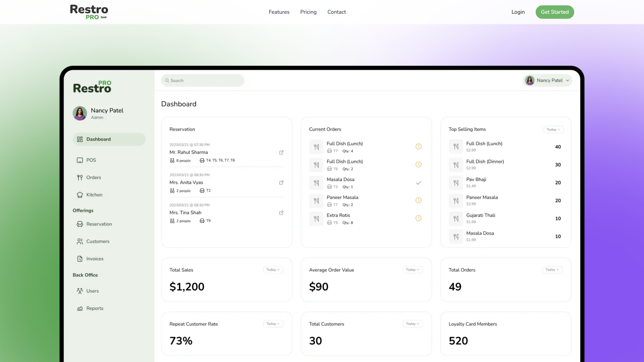The height and width of the screenshot is (362, 644).
Task: Go to Pricing in top navigation
Action: [308, 12]
